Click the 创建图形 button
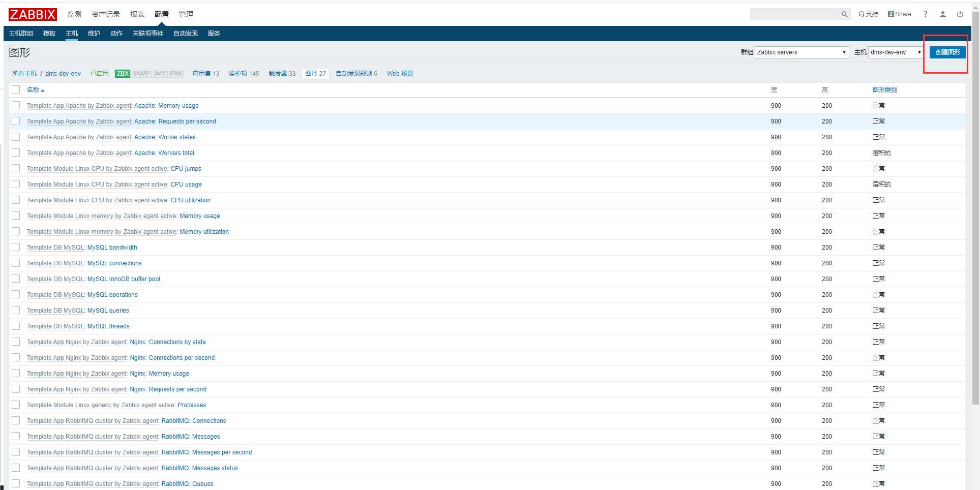The height and width of the screenshot is (490, 980). [x=947, y=52]
